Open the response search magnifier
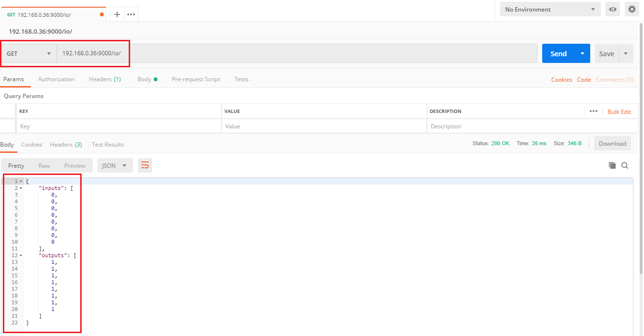The image size is (644, 336). (x=625, y=165)
